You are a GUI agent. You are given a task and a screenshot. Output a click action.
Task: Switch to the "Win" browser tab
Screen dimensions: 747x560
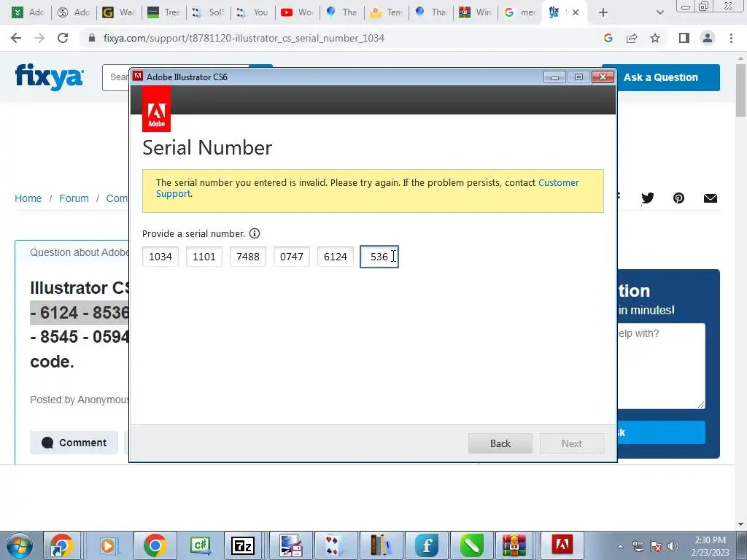point(475,12)
